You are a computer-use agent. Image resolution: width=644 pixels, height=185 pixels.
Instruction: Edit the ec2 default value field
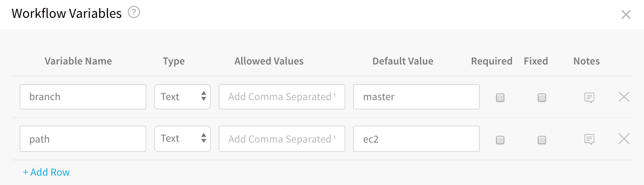click(x=416, y=139)
